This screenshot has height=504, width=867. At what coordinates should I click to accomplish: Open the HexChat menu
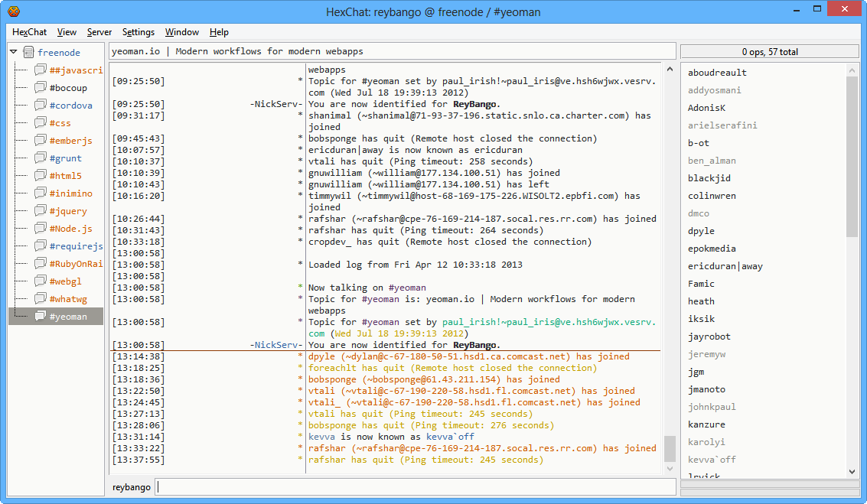[29, 32]
